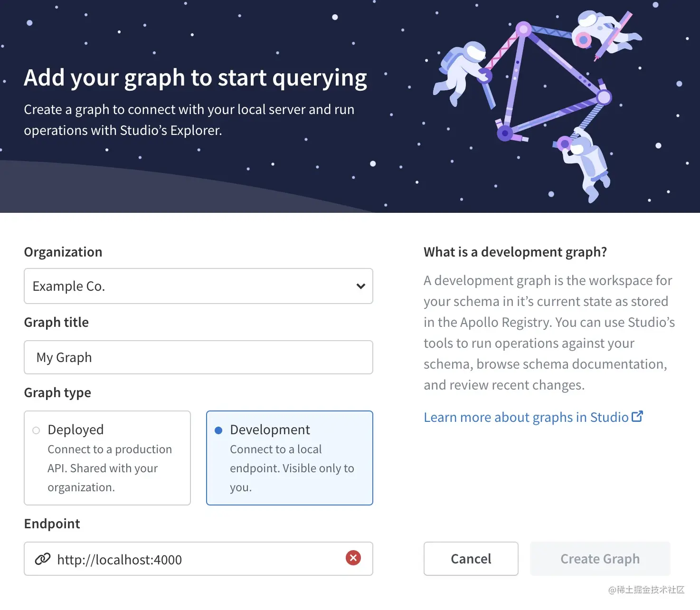Open Learn more about graphs in Studio link
Screen dimensions: 700x610
pos(526,417)
